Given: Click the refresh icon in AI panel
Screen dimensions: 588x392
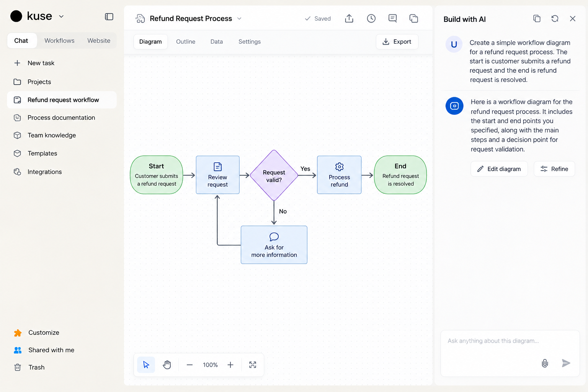Looking at the screenshot, I should pyautogui.click(x=555, y=19).
